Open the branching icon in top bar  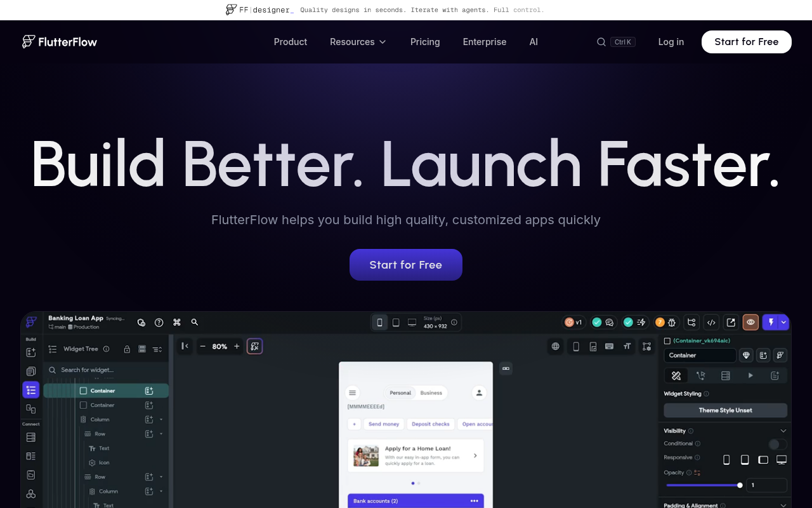[x=691, y=323]
